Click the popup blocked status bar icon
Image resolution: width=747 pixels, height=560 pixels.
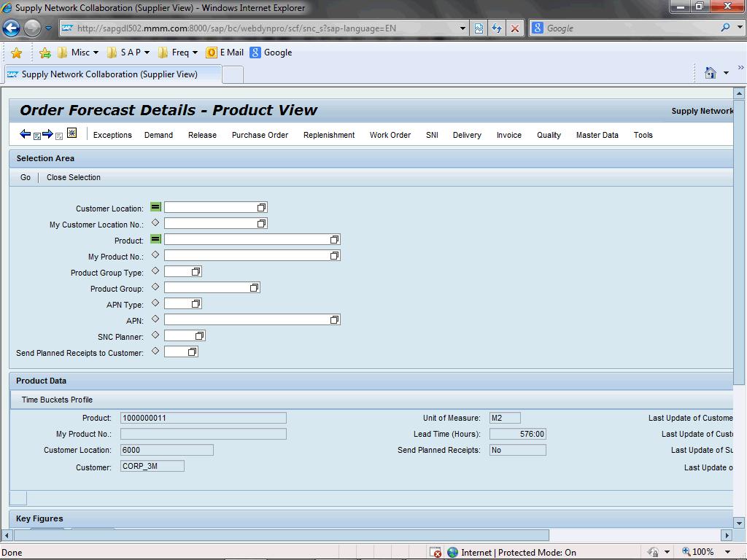(436, 553)
